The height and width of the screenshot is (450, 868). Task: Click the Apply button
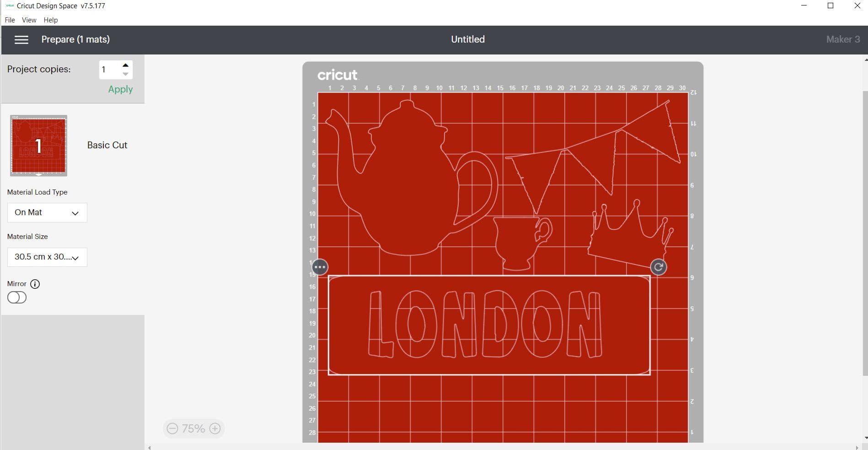[120, 89]
